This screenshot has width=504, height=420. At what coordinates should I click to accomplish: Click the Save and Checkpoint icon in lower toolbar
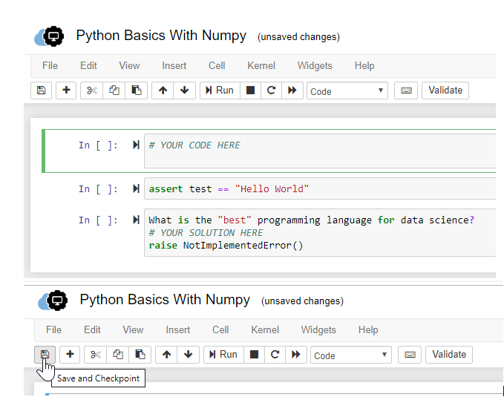pyautogui.click(x=45, y=355)
